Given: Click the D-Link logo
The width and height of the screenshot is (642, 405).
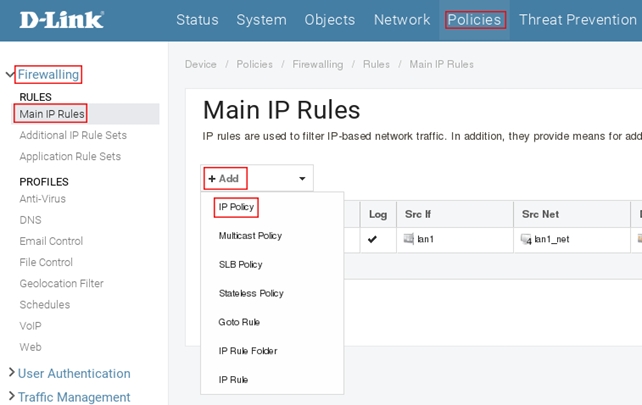Looking at the screenshot, I should 68,20.
